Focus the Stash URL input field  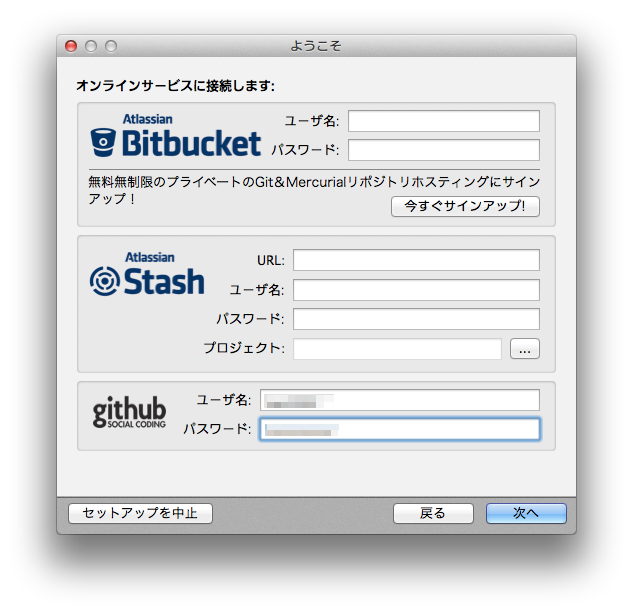[x=416, y=260]
